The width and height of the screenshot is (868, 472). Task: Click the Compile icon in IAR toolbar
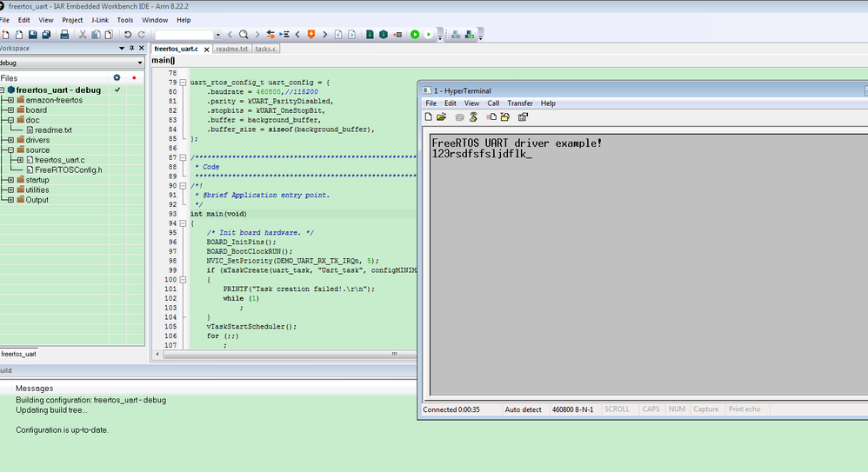pyautogui.click(x=370, y=34)
